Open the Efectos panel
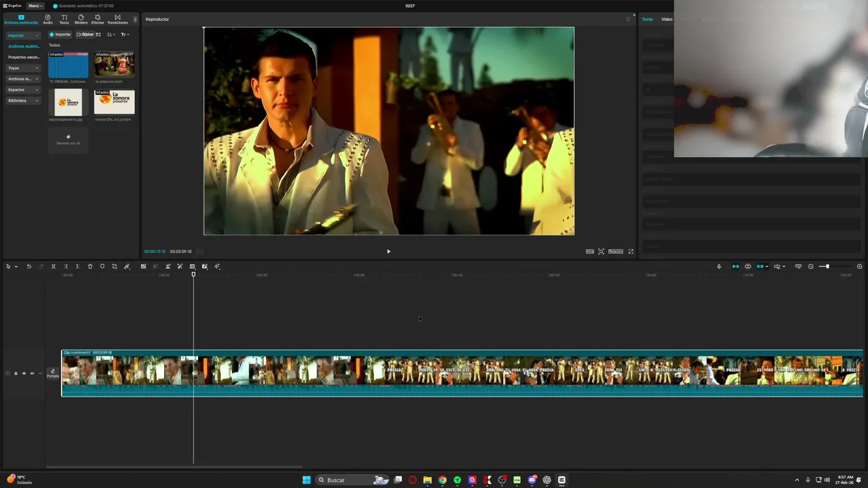Image resolution: width=868 pixels, height=488 pixels. 98,19
